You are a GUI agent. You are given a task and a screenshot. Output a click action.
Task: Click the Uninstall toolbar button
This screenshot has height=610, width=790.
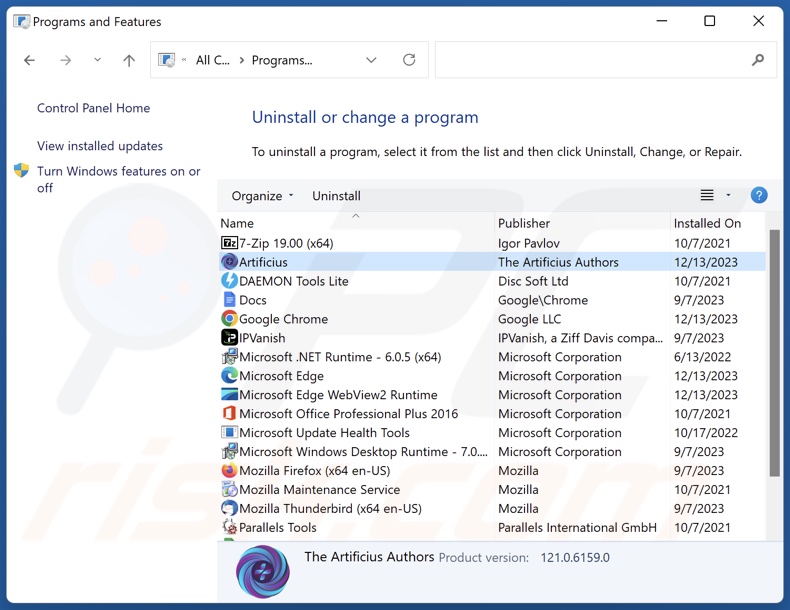(336, 195)
